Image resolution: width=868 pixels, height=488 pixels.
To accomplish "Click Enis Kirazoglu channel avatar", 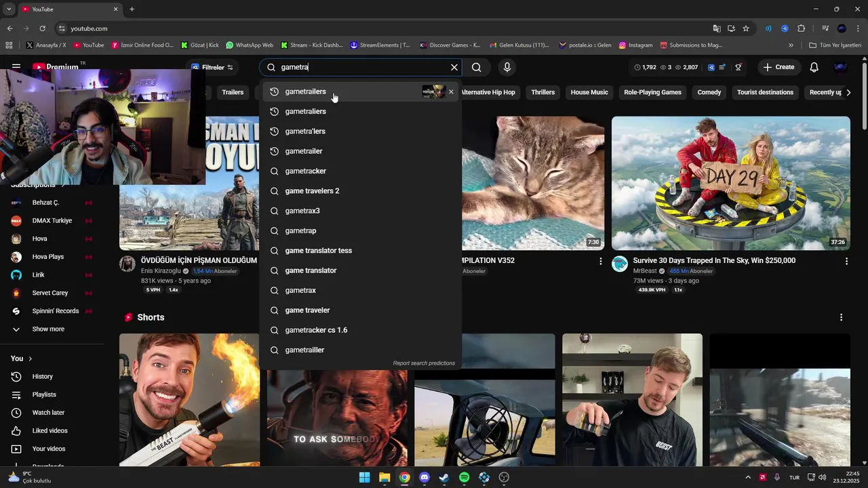I will click(x=127, y=264).
